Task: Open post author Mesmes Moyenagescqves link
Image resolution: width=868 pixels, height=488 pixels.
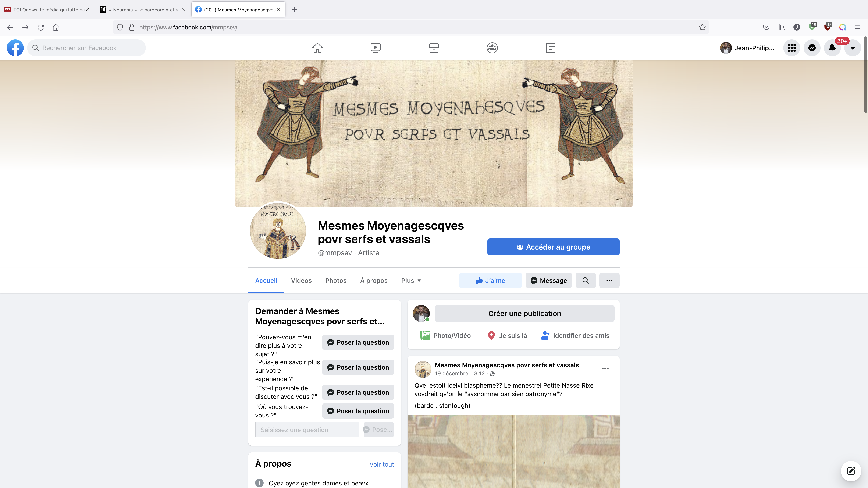Action: 507,365
